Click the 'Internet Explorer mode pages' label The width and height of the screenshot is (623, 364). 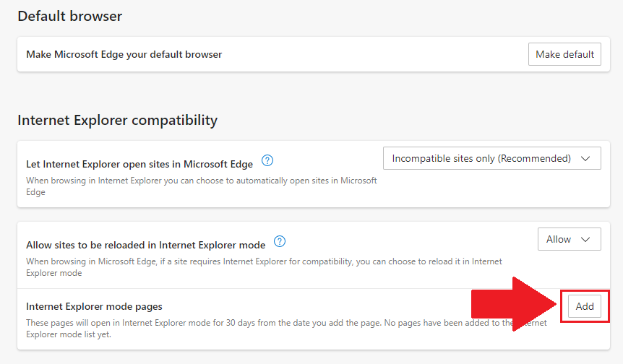point(94,306)
